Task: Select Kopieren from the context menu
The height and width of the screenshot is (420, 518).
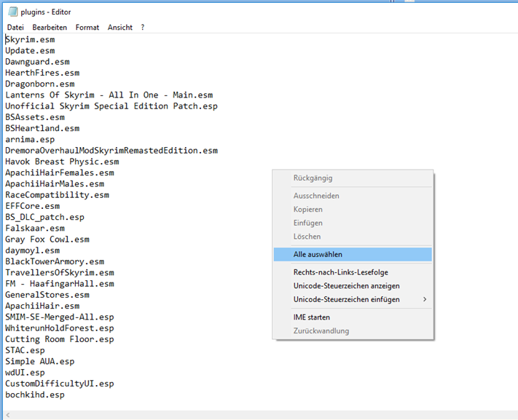Action: [308, 210]
